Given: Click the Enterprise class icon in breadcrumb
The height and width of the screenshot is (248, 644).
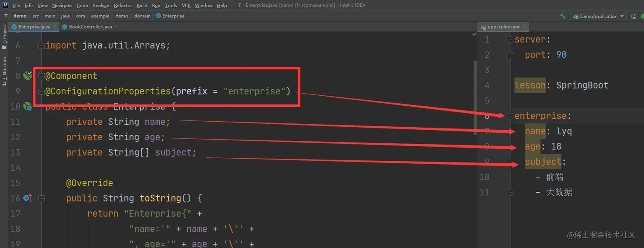Looking at the screenshot, I should pyautogui.click(x=158, y=16).
